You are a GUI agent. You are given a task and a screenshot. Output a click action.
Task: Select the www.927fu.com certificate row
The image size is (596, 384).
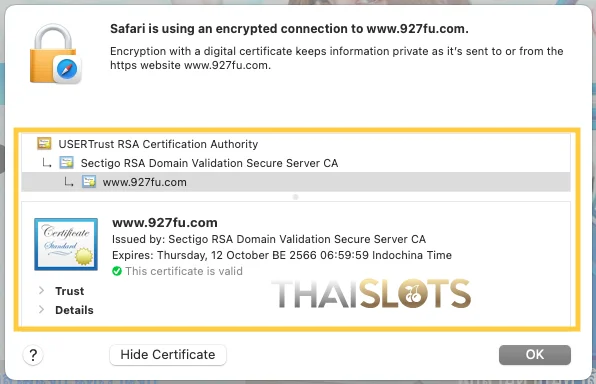[296, 182]
